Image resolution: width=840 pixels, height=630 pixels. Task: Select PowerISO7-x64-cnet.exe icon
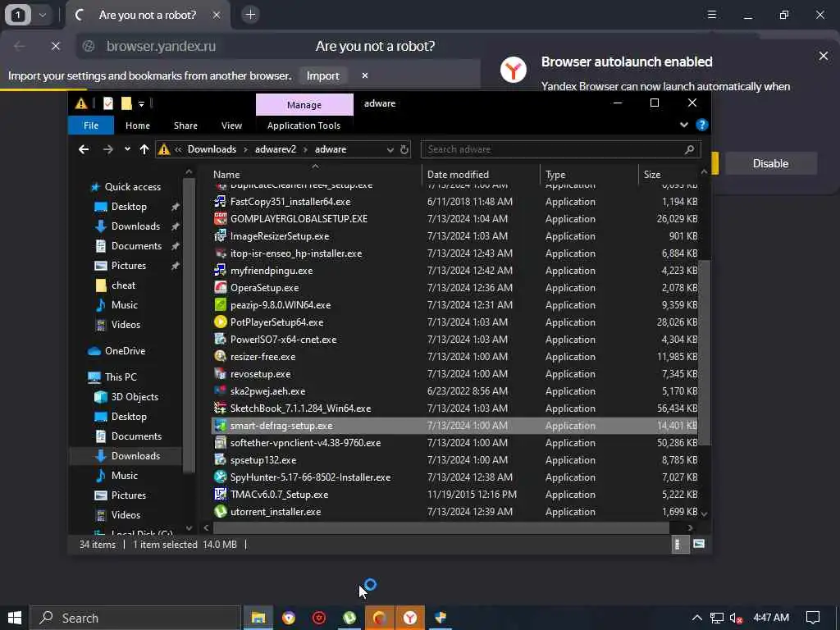click(220, 339)
